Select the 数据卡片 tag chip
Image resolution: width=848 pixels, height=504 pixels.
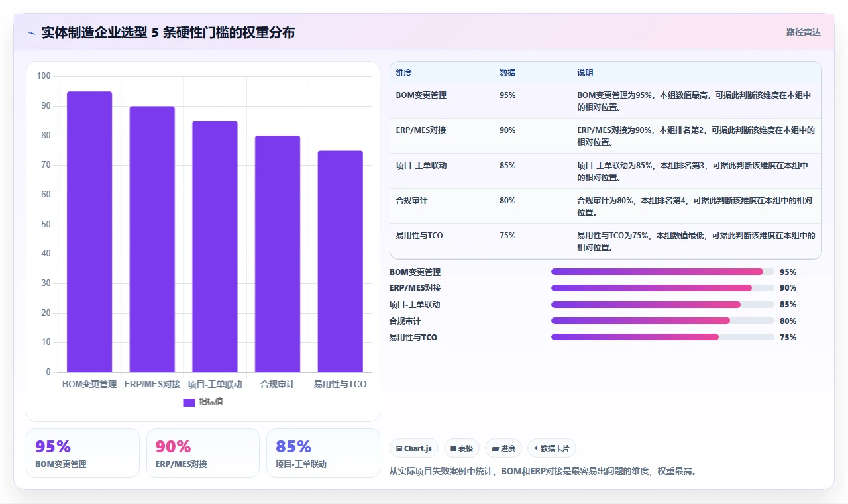tap(552, 448)
